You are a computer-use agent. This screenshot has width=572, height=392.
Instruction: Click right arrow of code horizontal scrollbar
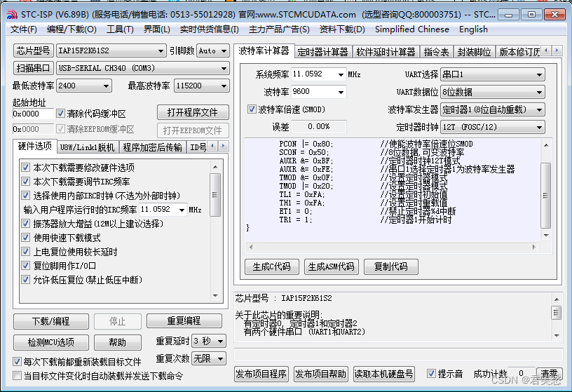pos(534,247)
